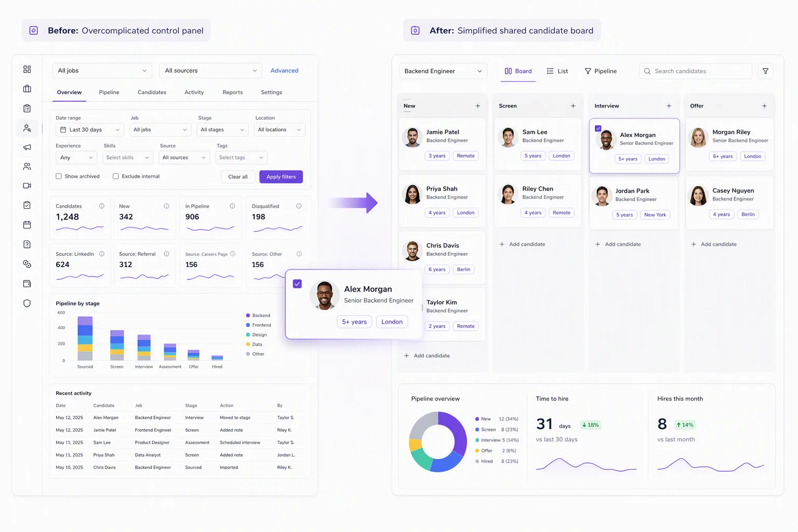This screenshot has width=798, height=532.
Task: Uncheck the enlarged Alex Morgan popup card checkbox
Action: (x=297, y=284)
